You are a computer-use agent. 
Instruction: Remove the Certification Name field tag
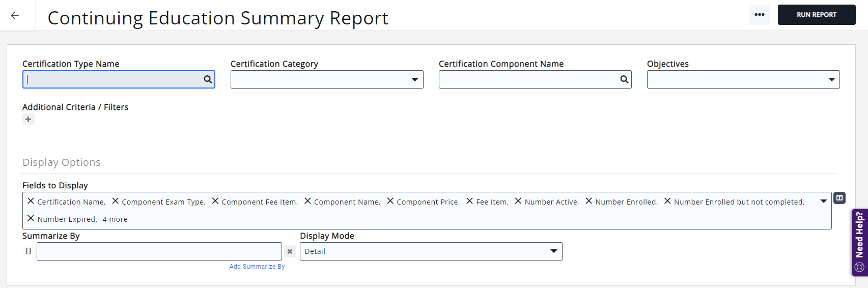click(31, 201)
